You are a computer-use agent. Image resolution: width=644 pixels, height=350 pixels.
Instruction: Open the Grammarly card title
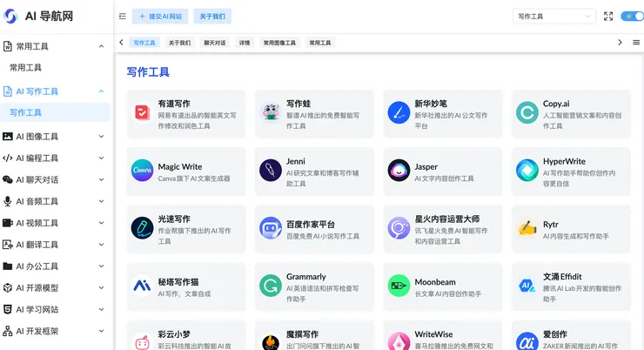click(x=306, y=277)
